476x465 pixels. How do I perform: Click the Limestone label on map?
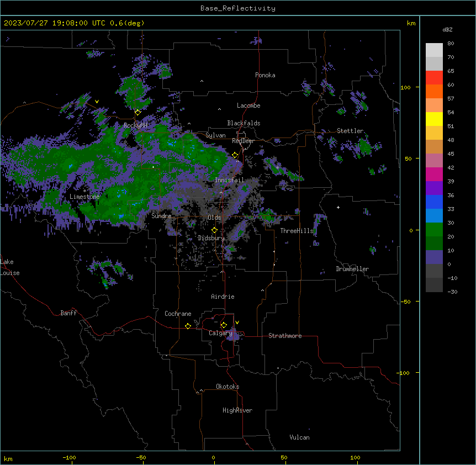click(84, 197)
